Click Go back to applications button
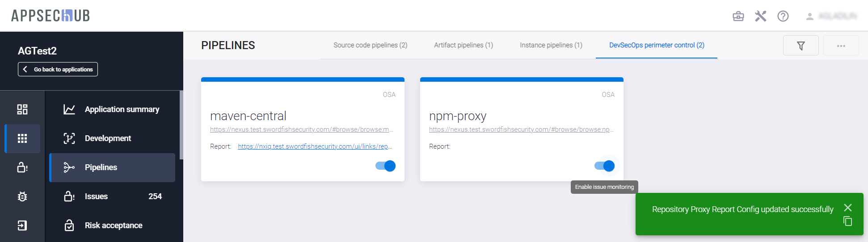Screen dimensions: 868x242 click(58, 69)
